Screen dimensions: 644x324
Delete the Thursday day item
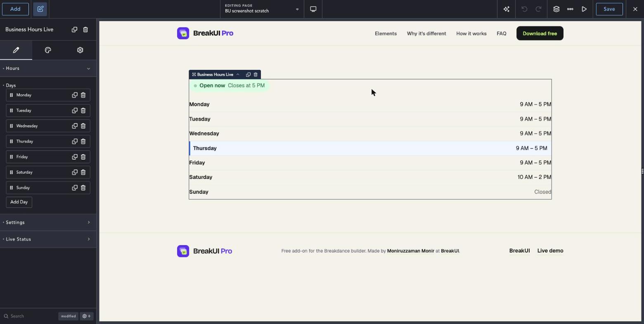(83, 141)
